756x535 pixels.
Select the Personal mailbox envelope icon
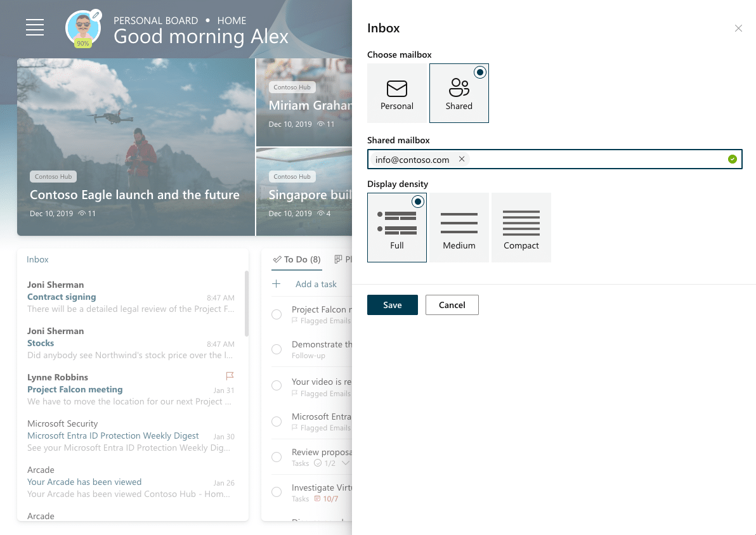[396, 89]
